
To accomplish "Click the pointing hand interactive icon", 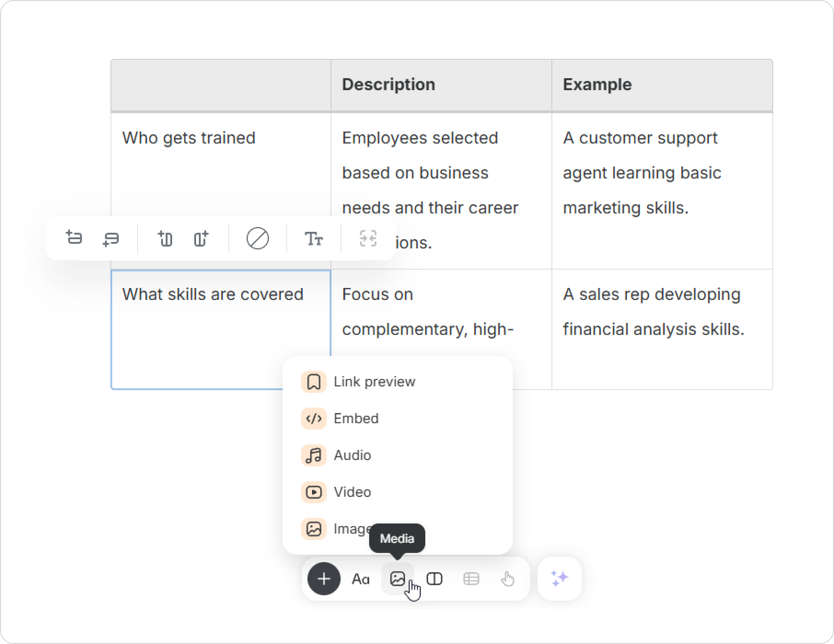I will pyautogui.click(x=507, y=579).
